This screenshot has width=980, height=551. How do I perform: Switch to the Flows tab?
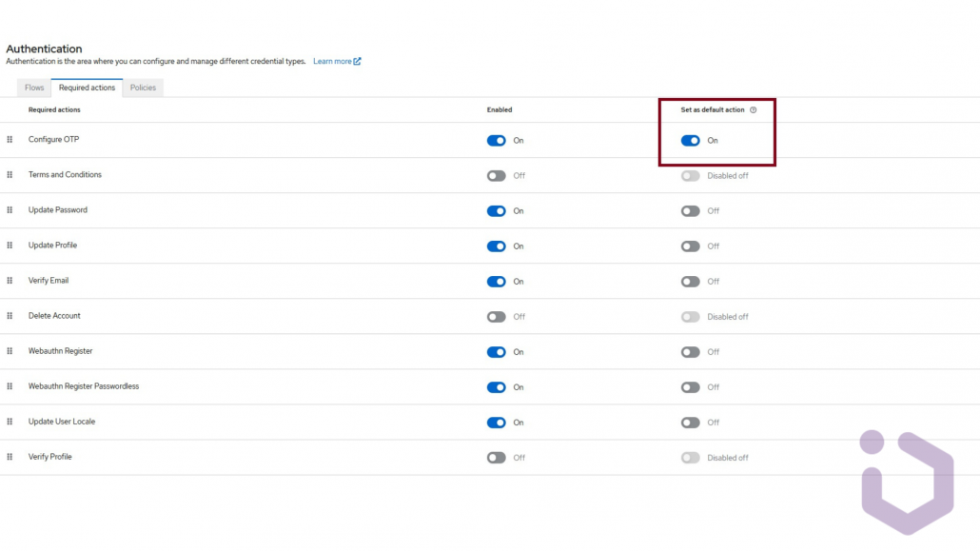pyautogui.click(x=34, y=88)
